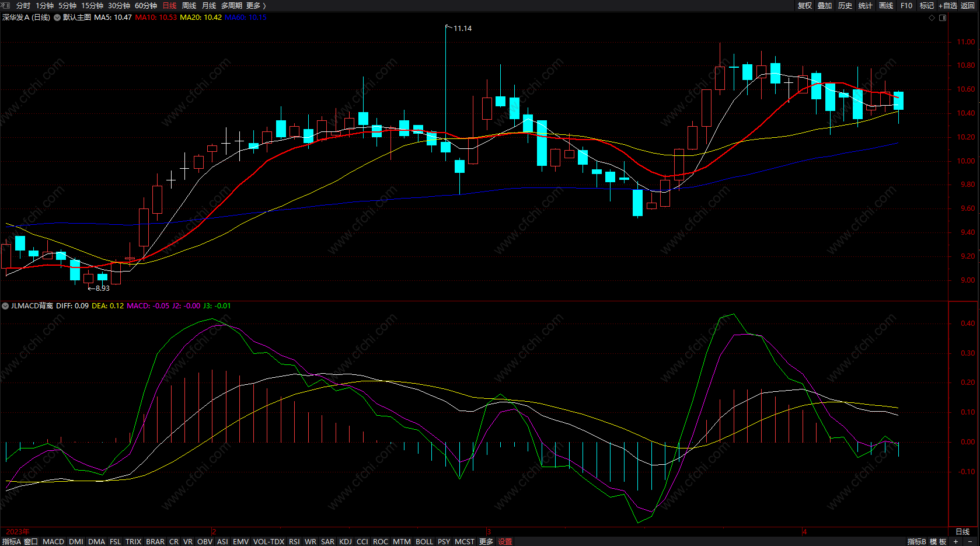Click the 窗口 window button
Screen dimensions: 980x546
point(31,542)
